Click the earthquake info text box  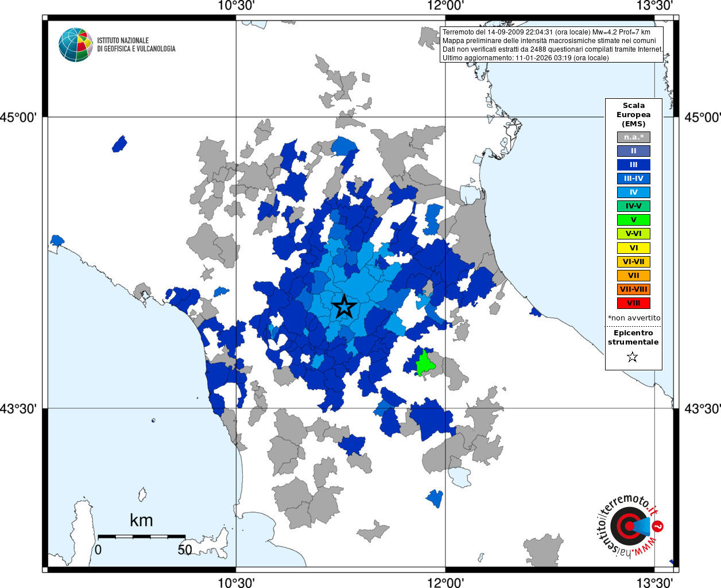(x=552, y=45)
